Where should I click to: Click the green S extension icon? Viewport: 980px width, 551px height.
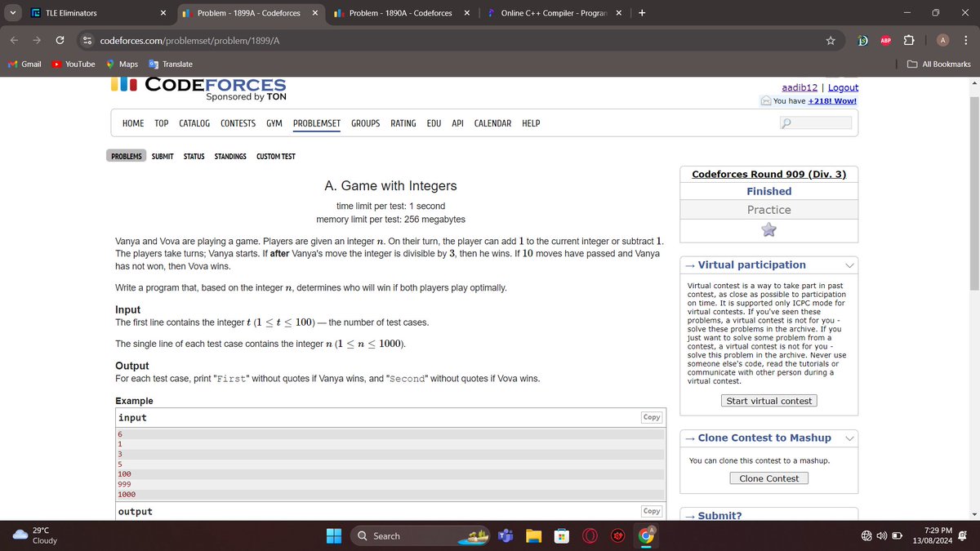(863, 40)
